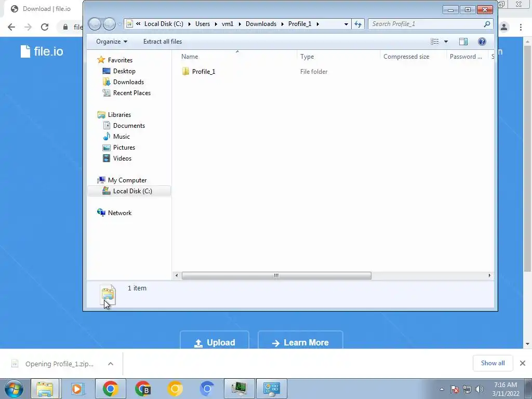Refresh the Explorer address bar location

tap(358, 24)
